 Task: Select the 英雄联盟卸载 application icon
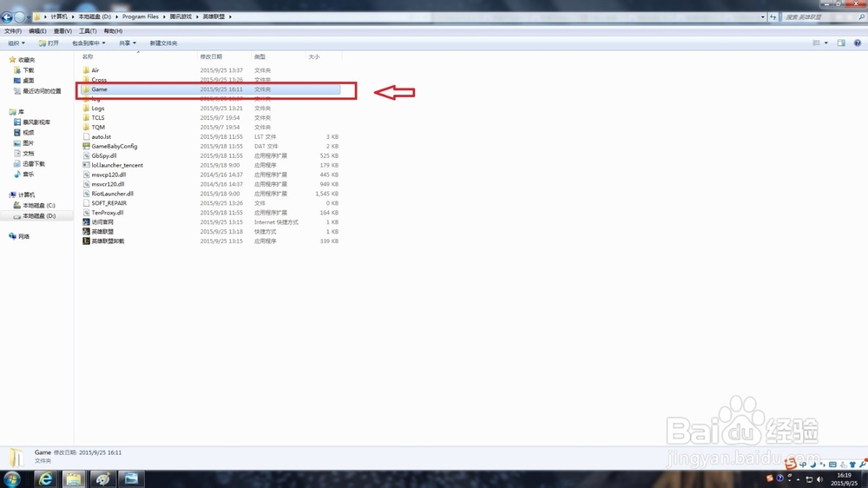point(86,241)
